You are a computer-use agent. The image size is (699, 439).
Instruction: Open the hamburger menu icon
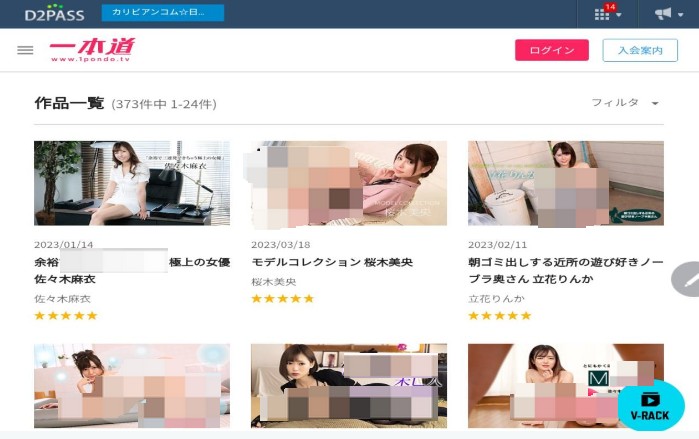point(25,50)
